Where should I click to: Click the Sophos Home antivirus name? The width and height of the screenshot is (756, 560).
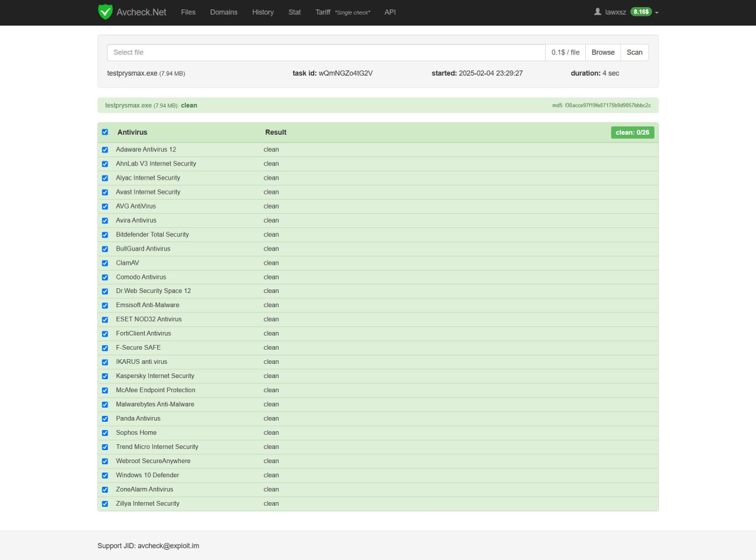[x=136, y=433]
